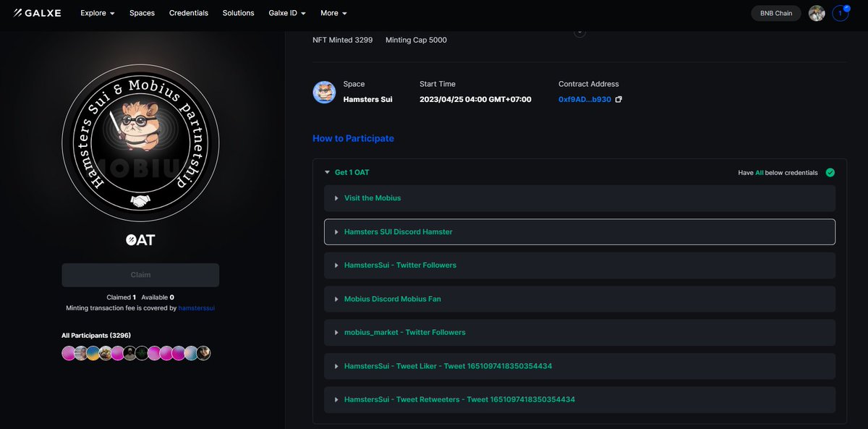Go to the Spaces page
The height and width of the screenshot is (429, 868).
pos(142,13)
